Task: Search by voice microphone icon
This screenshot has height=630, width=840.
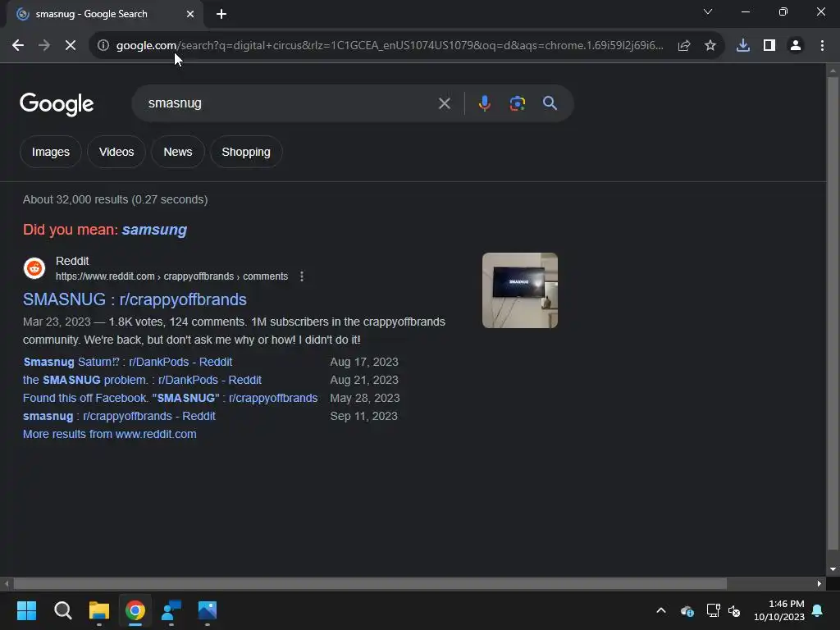Action: (x=484, y=103)
